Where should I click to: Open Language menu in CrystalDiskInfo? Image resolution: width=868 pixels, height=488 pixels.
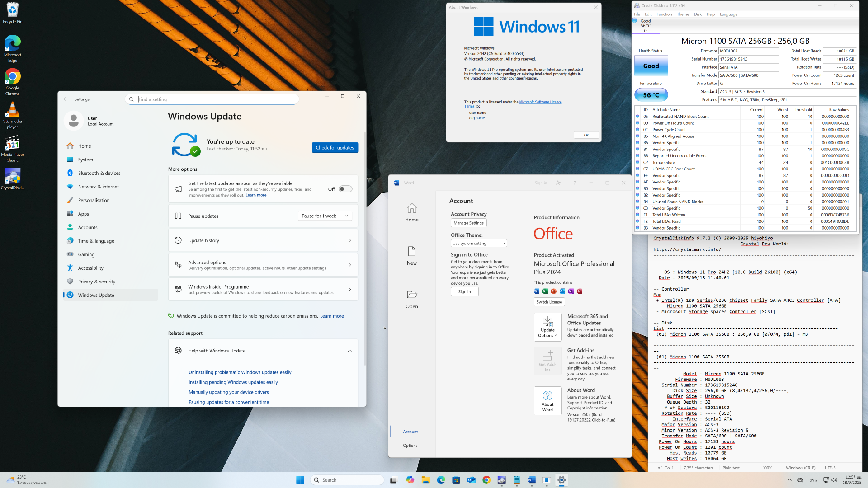(x=728, y=14)
